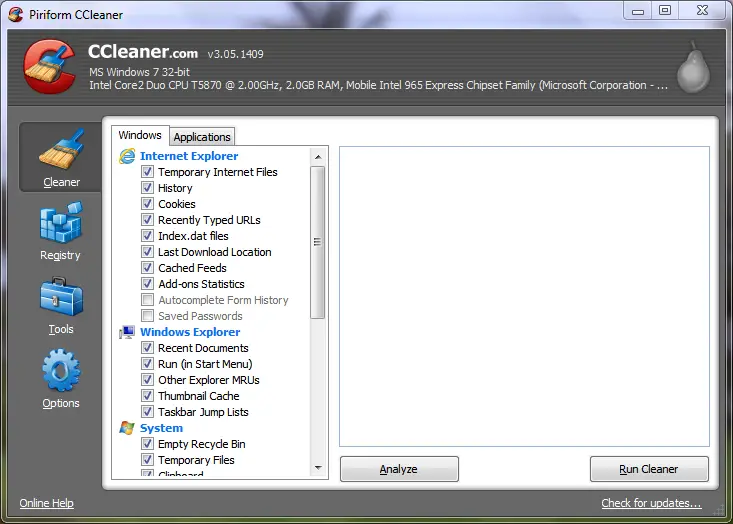This screenshot has width=733, height=524.
Task: Switch to the Windows tab
Action: (140, 136)
